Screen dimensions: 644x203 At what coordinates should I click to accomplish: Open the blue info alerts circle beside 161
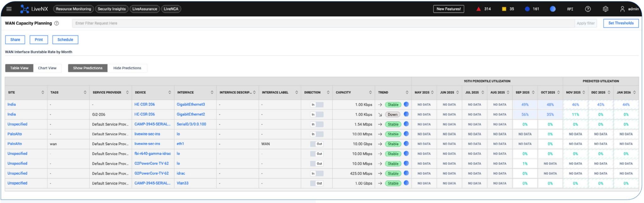527,9
